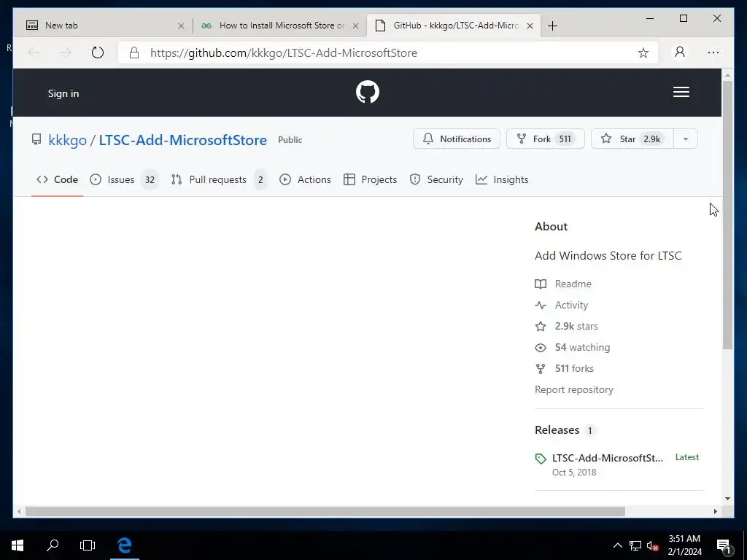Viewport: 747px width, 560px height.
Task: Expand the Star list dropdown arrow
Action: coord(686,139)
